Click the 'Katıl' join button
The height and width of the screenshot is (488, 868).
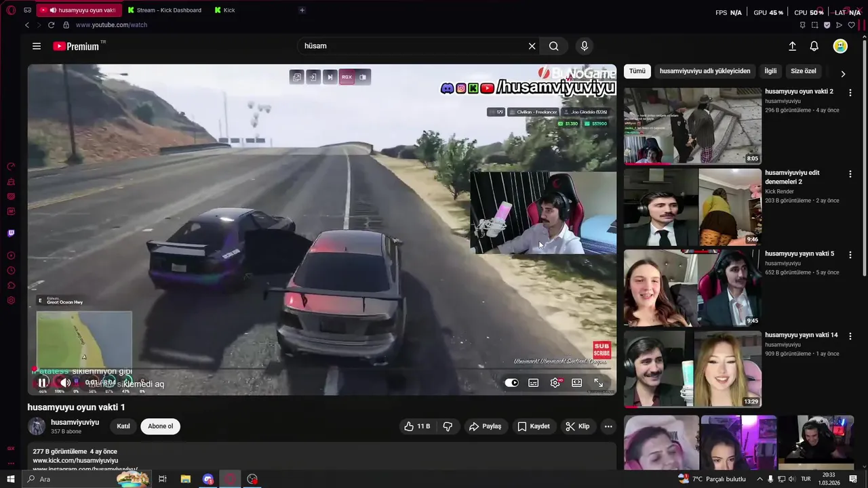123,426
